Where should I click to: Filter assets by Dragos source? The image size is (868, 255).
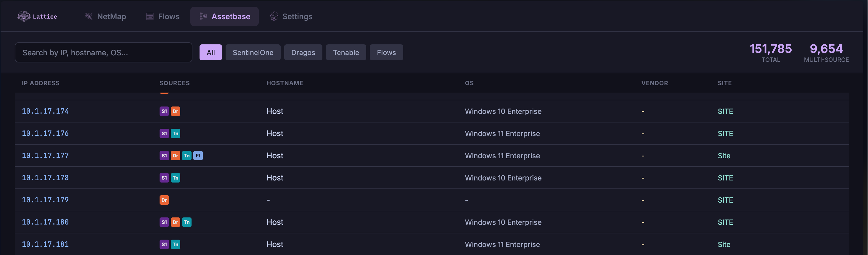(x=303, y=53)
